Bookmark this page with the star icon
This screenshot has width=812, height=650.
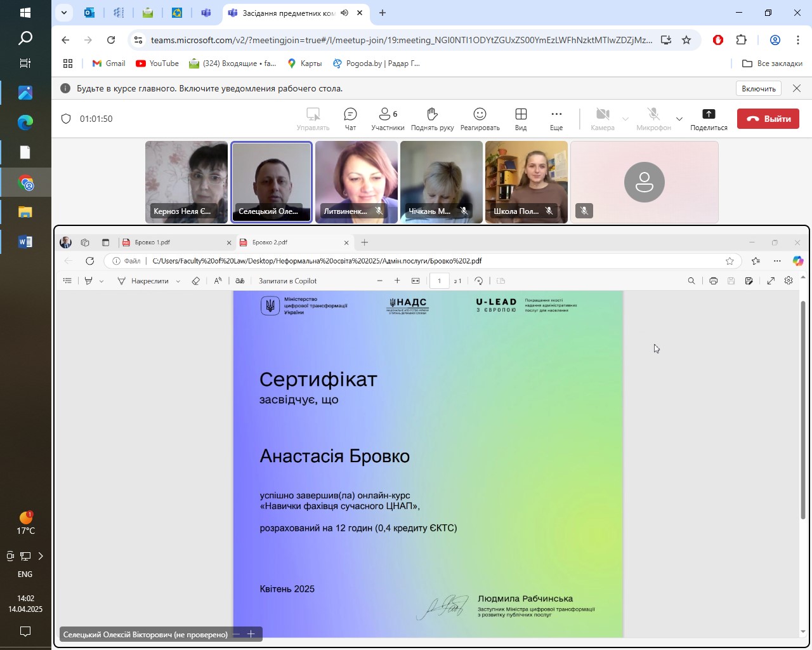pos(686,40)
